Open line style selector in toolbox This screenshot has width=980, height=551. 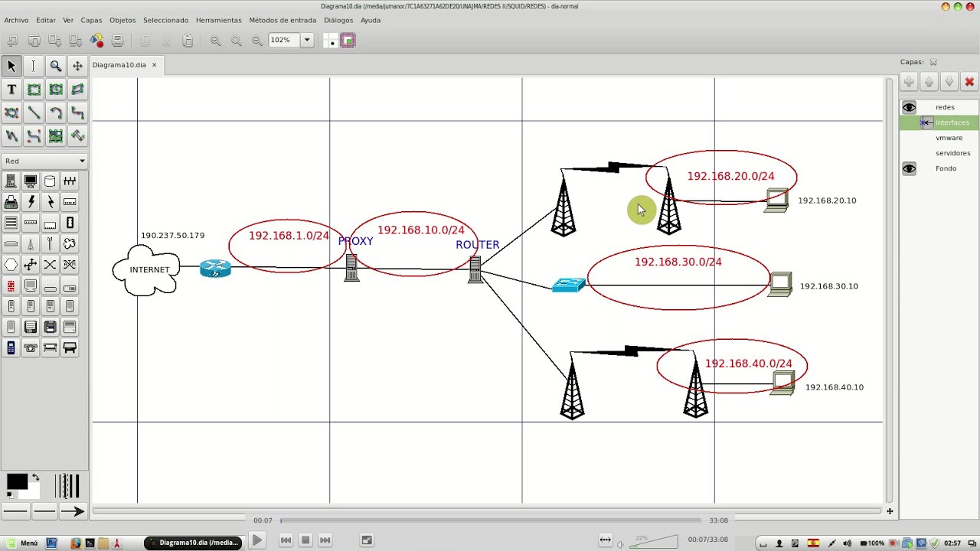pyautogui.click(x=44, y=511)
